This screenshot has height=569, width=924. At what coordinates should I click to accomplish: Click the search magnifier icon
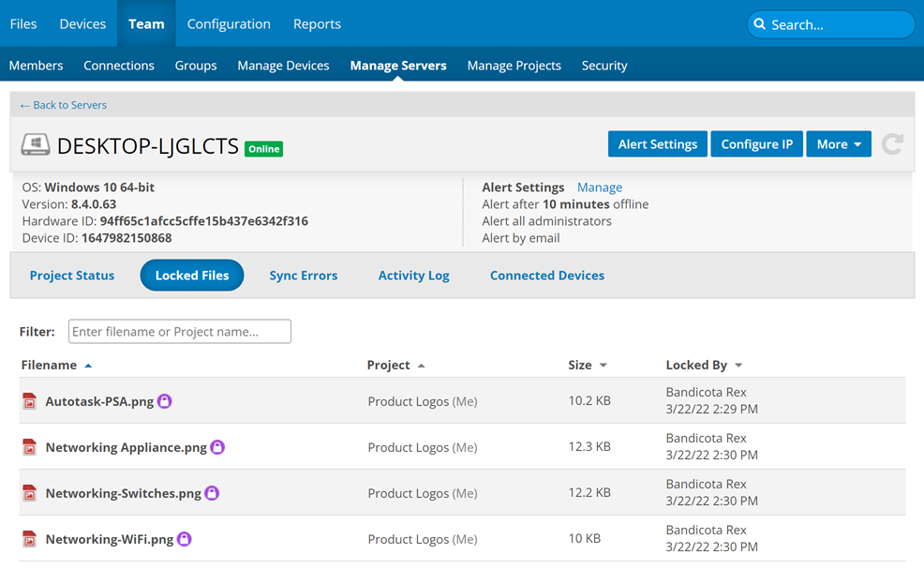tap(760, 24)
